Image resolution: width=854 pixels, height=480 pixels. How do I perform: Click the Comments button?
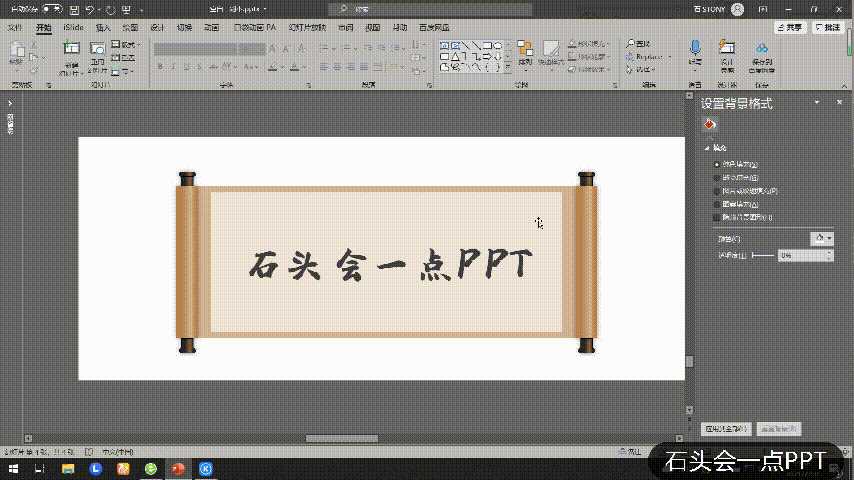coord(828,27)
